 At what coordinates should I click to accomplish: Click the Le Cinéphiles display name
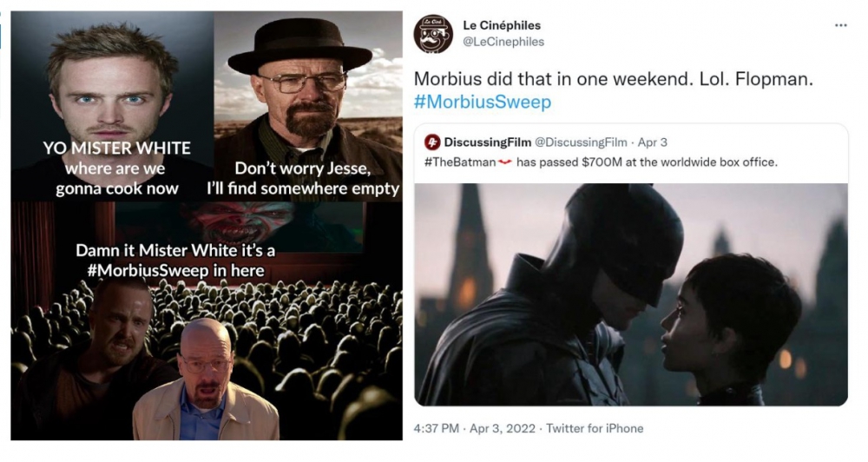click(x=502, y=25)
